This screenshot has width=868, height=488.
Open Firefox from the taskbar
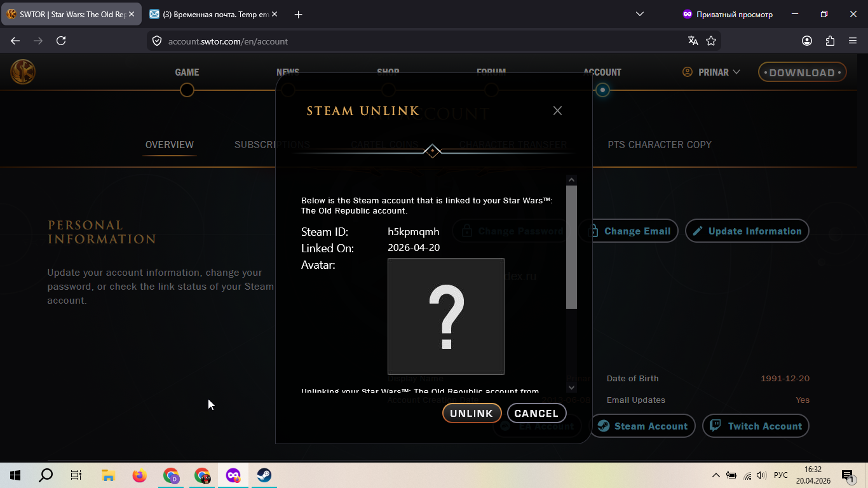(139, 475)
